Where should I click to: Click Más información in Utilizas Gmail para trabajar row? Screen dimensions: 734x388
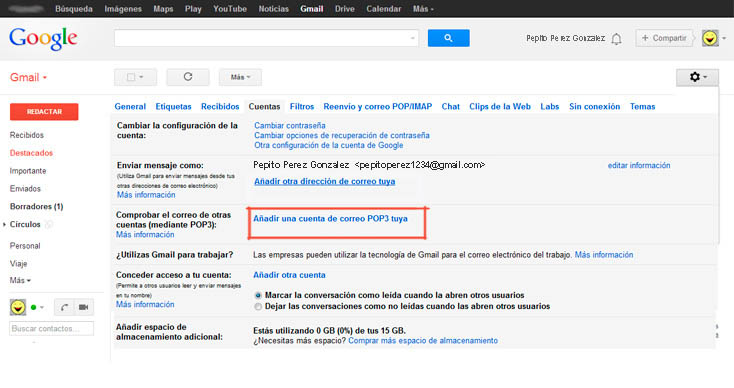click(604, 255)
